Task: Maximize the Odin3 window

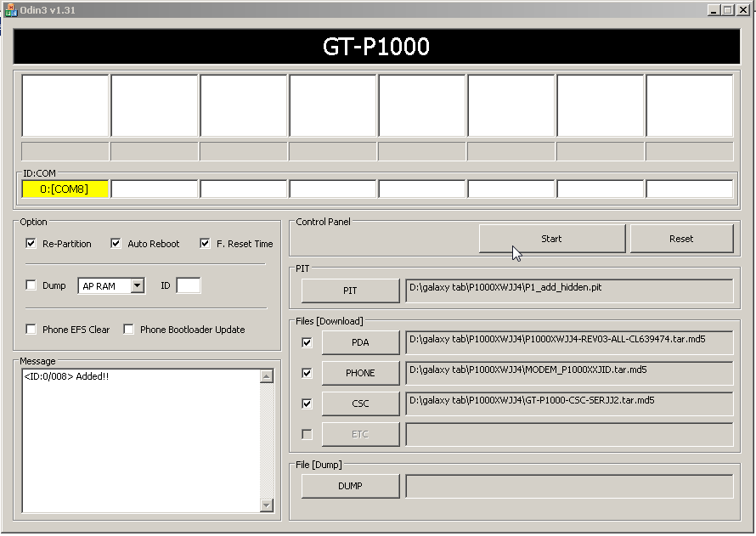Action: (728, 10)
